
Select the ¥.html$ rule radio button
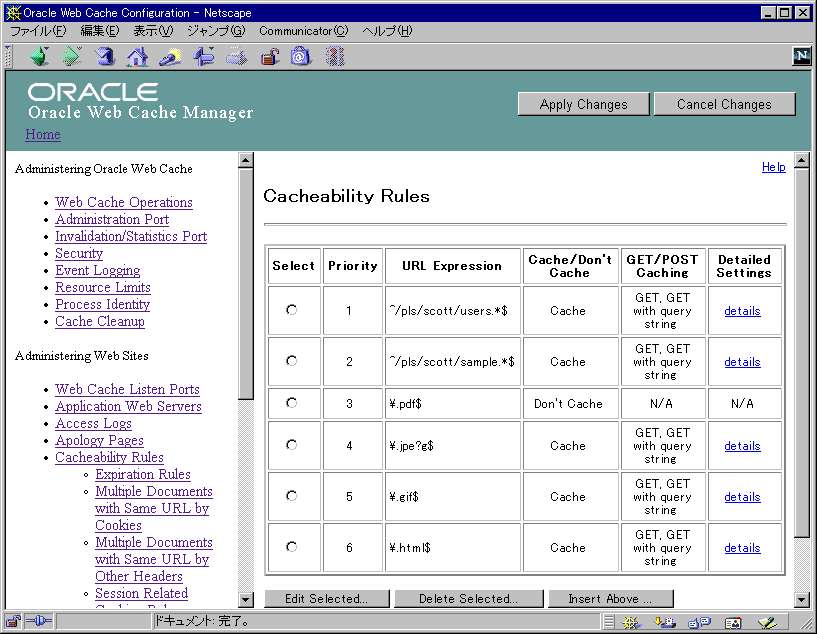click(x=292, y=546)
